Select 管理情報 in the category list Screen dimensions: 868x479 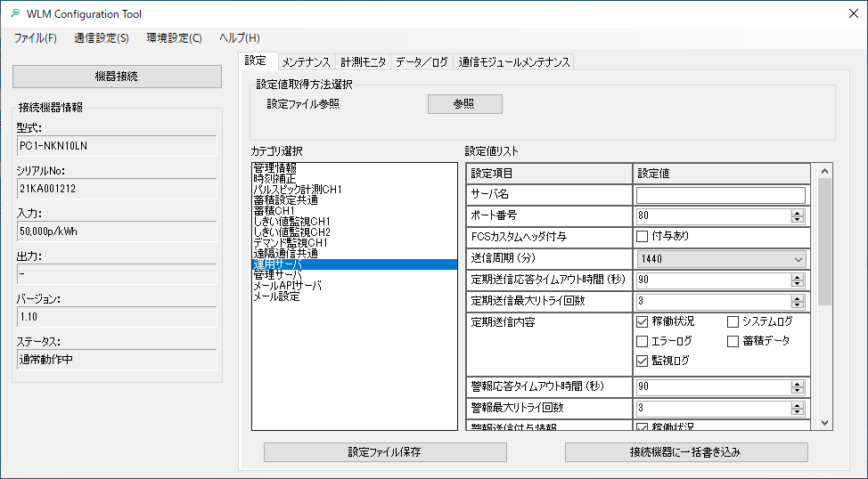(355, 168)
